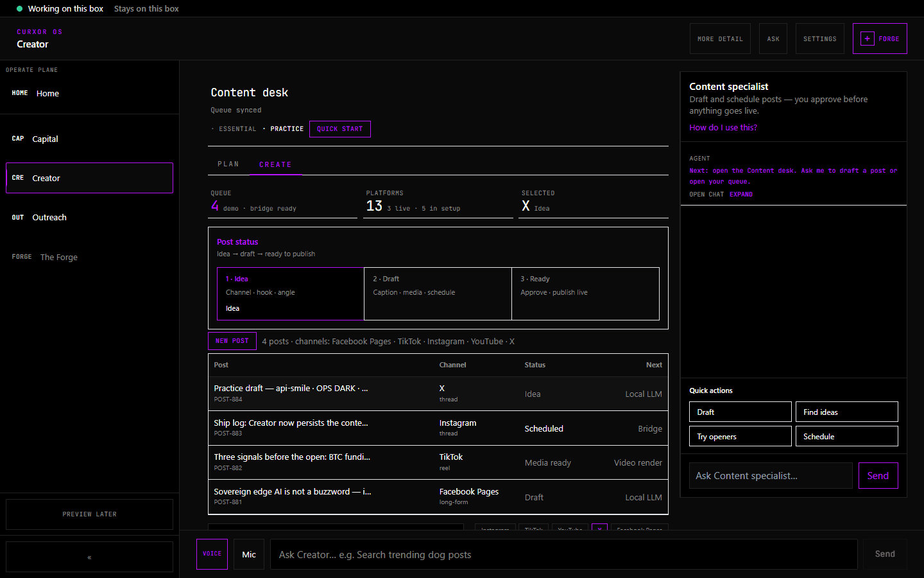
Task: Click the plus icon on Forge button
Action: [867, 39]
